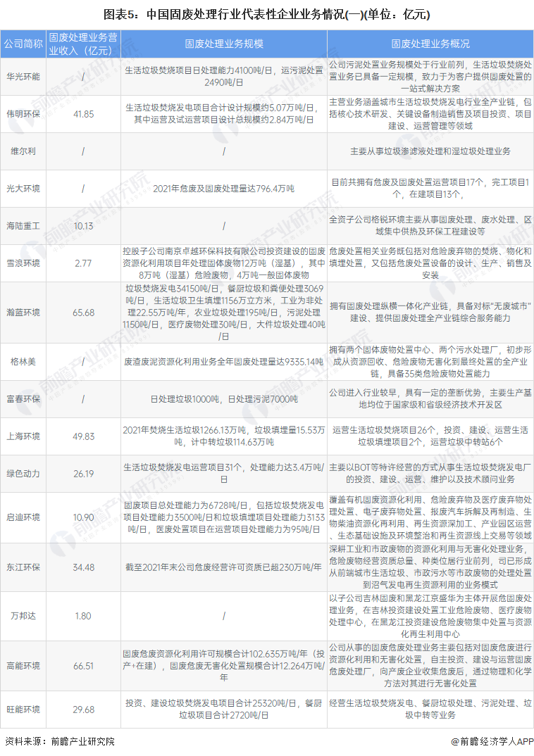This screenshot has width=534, height=756.
Task: Click revenue value 41.85
Action: click(x=83, y=114)
